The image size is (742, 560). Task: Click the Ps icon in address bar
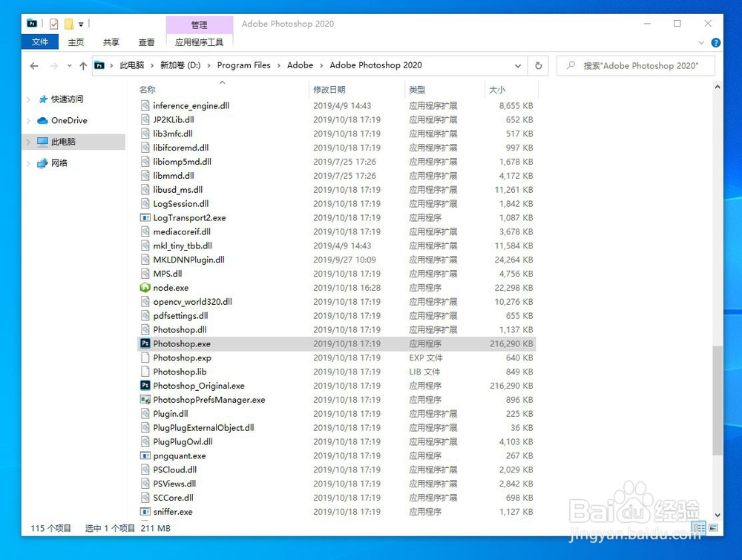(99, 65)
